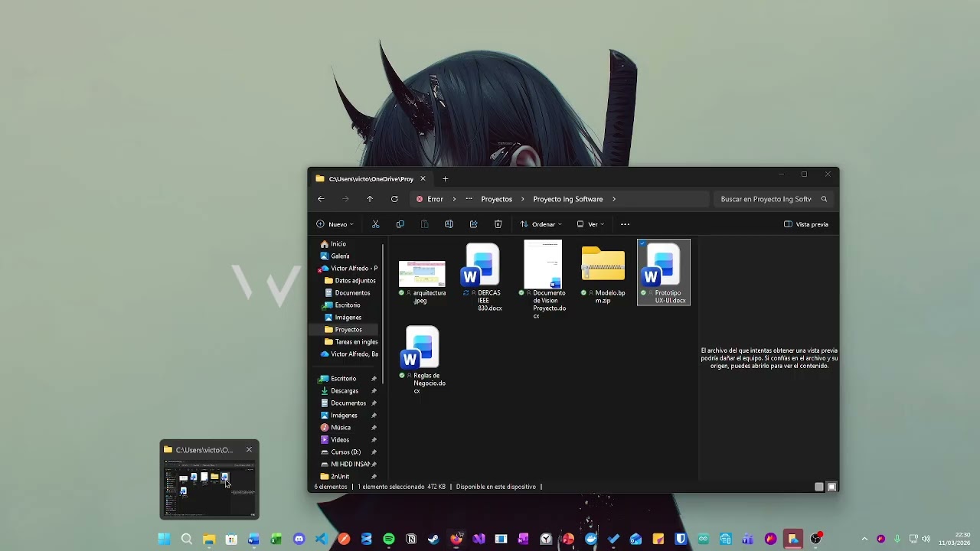This screenshot has height=551, width=980.
Task: Click the Proyecto Ing Software breadcrumb
Action: pyautogui.click(x=568, y=199)
